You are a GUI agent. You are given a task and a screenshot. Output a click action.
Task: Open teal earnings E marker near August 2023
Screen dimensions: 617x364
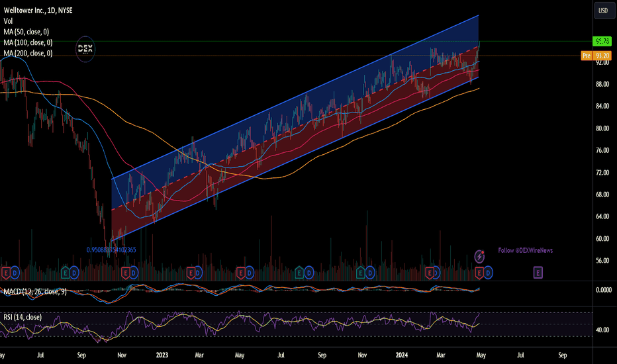point(299,272)
